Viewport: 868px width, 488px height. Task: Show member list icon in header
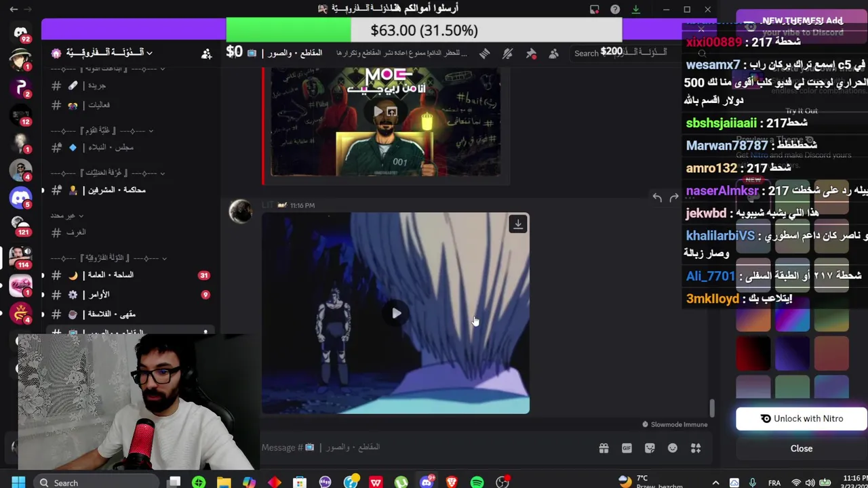554,53
